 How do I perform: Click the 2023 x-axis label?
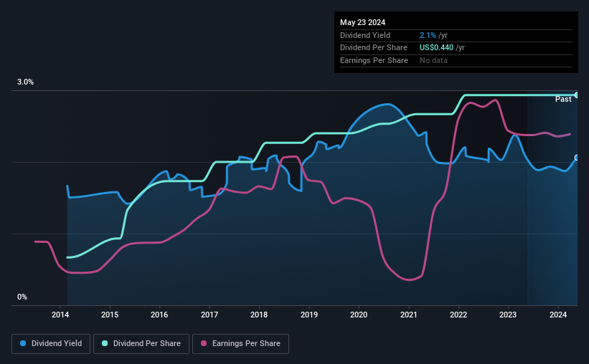[x=508, y=315]
